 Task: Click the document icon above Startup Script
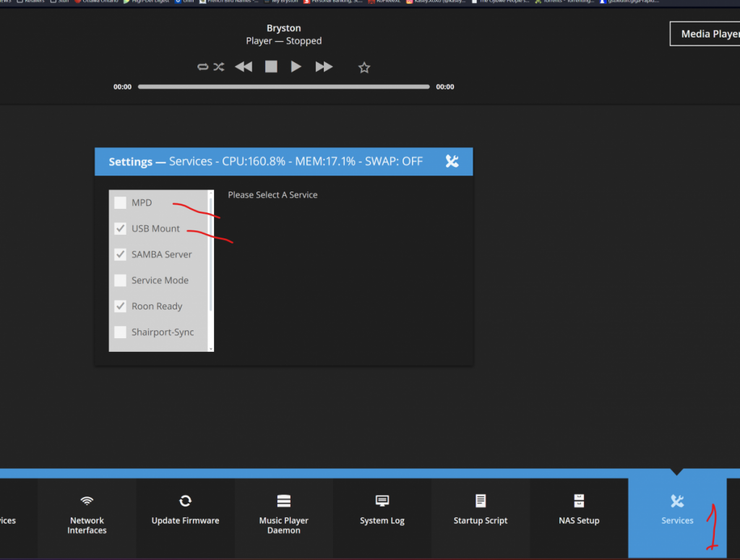pos(481,501)
